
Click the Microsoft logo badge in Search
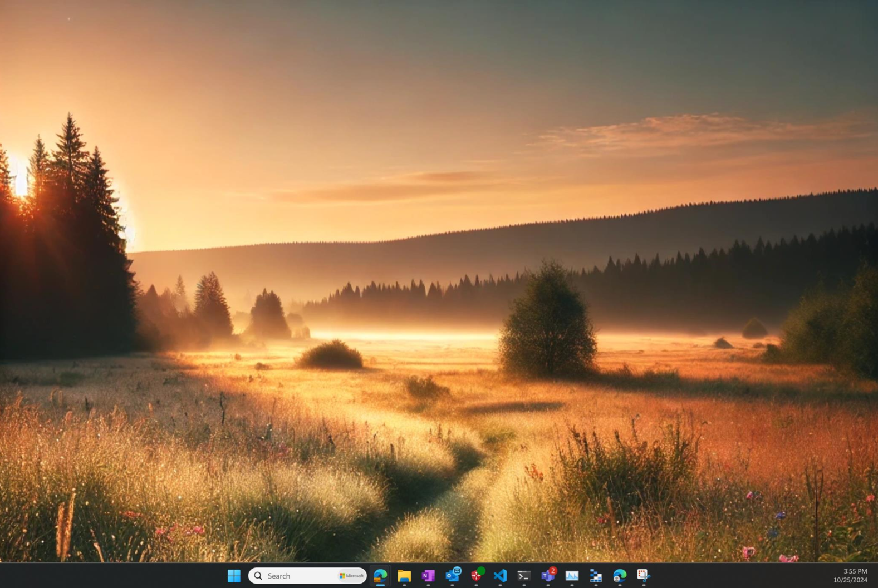click(x=351, y=576)
